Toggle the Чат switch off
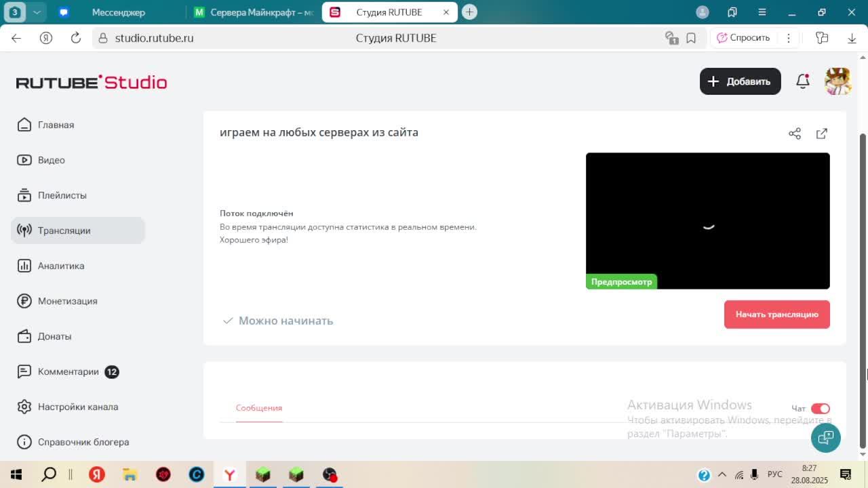Screen dimensions: 868x488 coord(821,409)
